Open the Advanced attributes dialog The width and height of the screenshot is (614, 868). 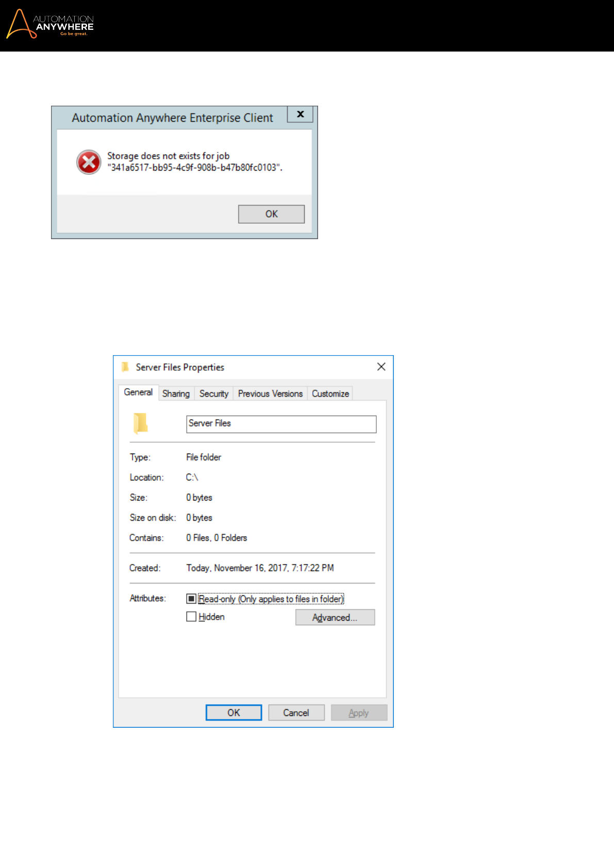pos(335,617)
